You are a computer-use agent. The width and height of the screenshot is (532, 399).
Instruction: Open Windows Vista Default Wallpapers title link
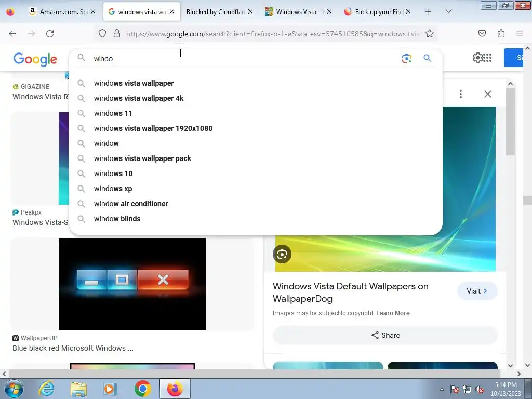[x=350, y=292]
